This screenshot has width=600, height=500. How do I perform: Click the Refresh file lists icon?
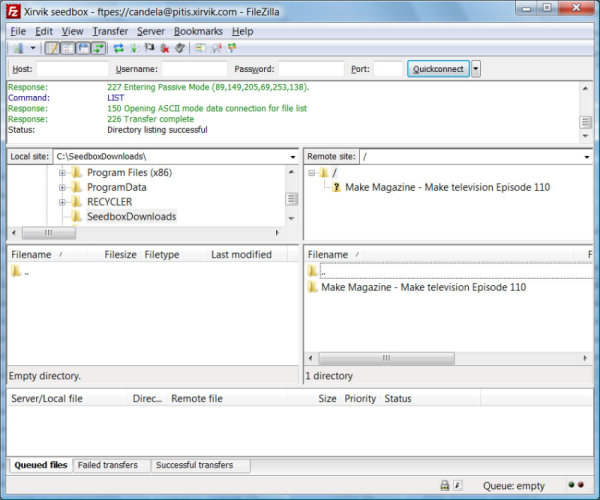pos(118,48)
